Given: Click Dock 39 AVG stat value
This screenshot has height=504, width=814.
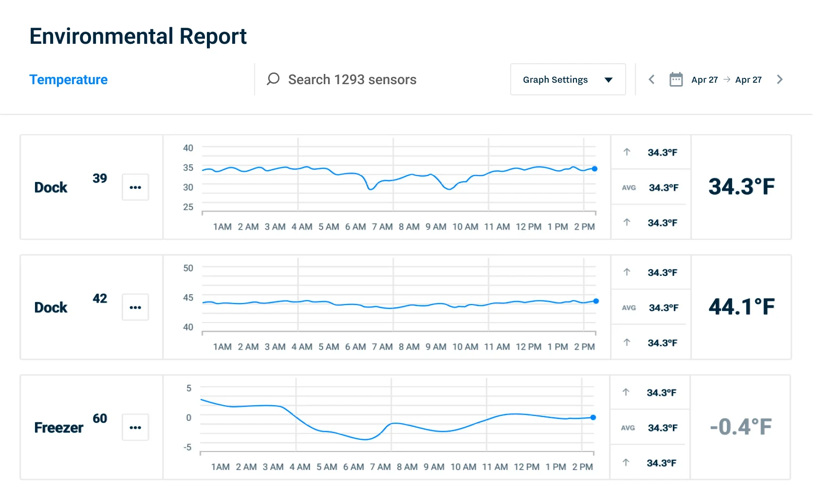Looking at the screenshot, I should pyautogui.click(x=664, y=188).
